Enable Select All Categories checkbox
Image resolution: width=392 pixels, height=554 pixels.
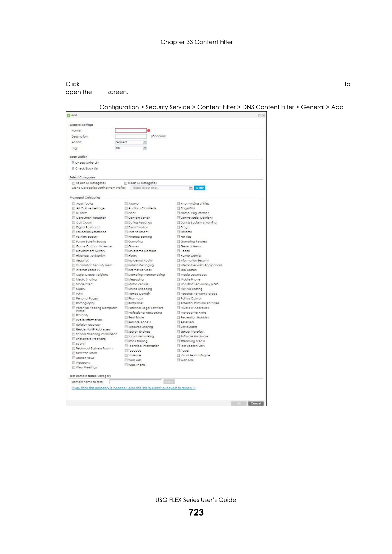click(x=74, y=183)
